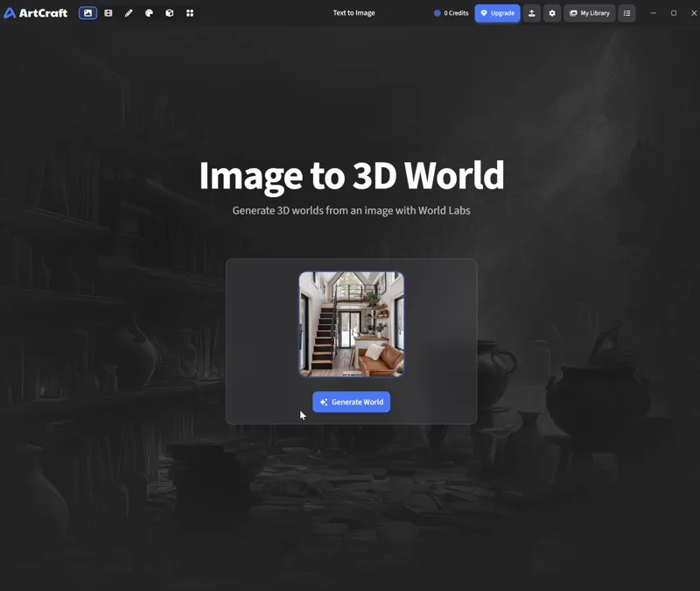Image resolution: width=700 pixels, height=591 pixels.
Task: Open the color palette tool
Action: click(149, 13)
